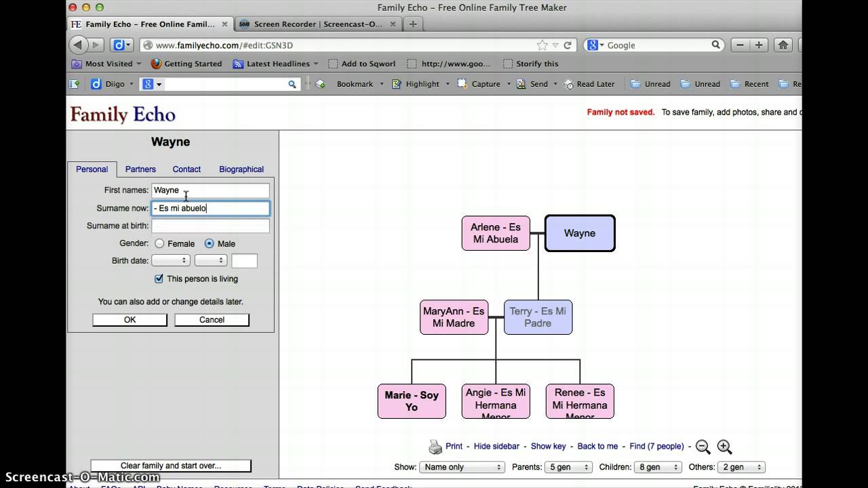Viewport: 868px width, 488px height.
Task: Click the printer icon beside Print
Action: pos(435,447)
